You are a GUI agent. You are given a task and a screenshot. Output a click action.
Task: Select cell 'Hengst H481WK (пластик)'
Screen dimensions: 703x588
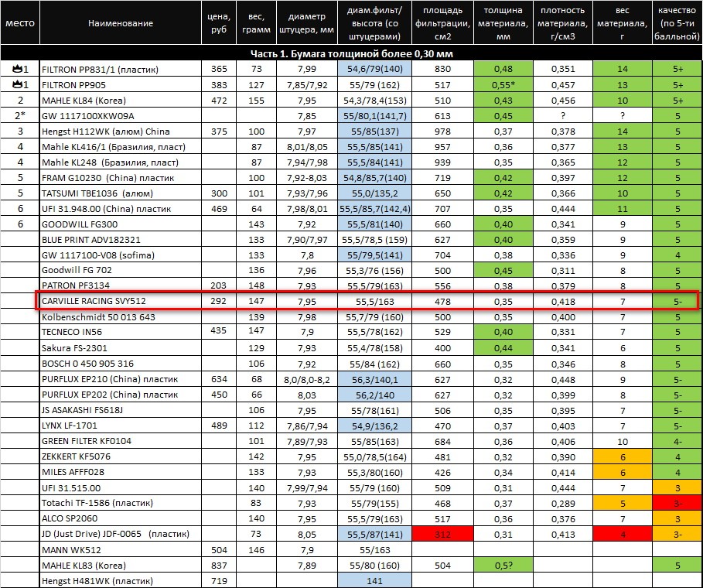point(121,581)
